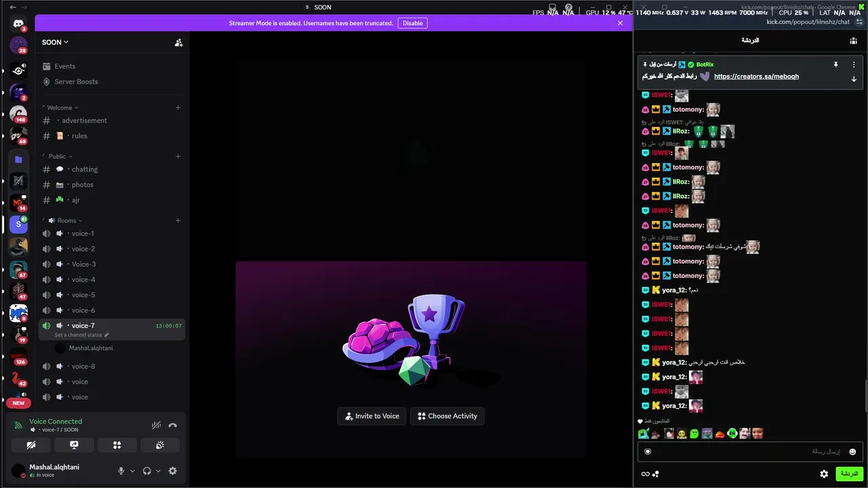Open Server Boosts entry
The width and height of the screenshot is (868, 488).
(x=112, y=81)
